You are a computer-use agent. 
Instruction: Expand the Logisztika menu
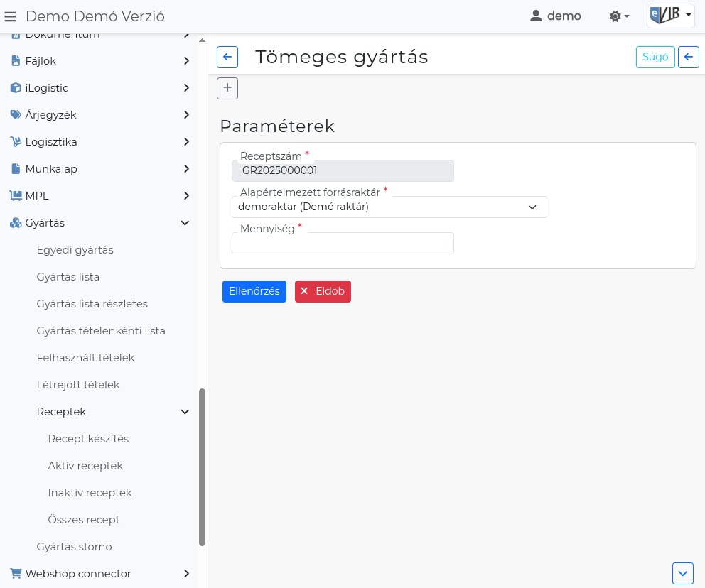pos(185,142)
